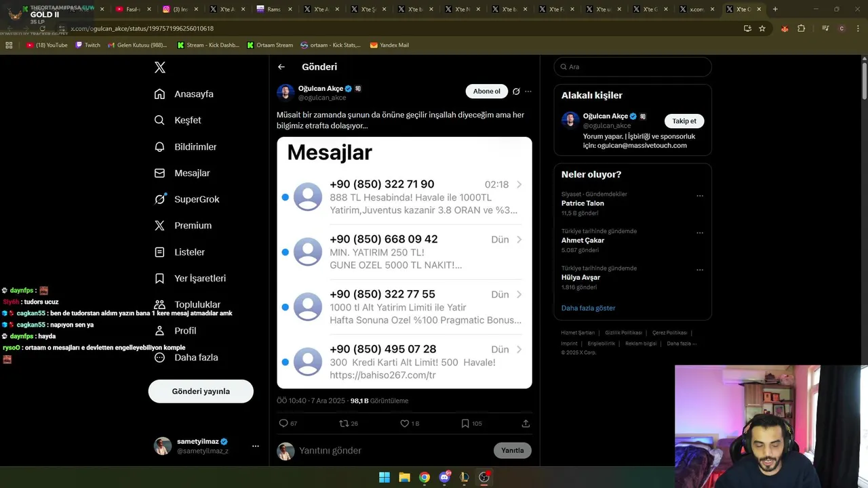This screenshot has width=868, height=488.
Task: Open a new browser tab
Action: coord(775,9)
